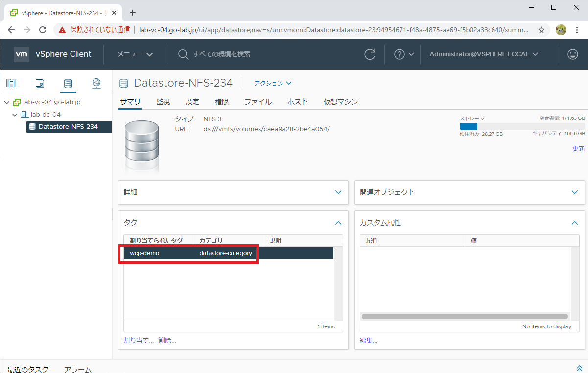Switch to the ホスト tab
The width and height of the screenshot is (588, 373).
point(298,102)
